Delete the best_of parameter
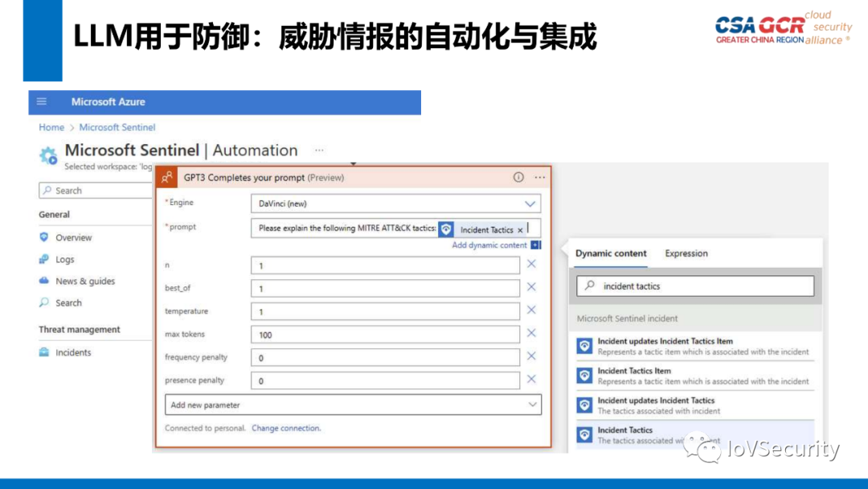868x489 pixels. (531, 287)
